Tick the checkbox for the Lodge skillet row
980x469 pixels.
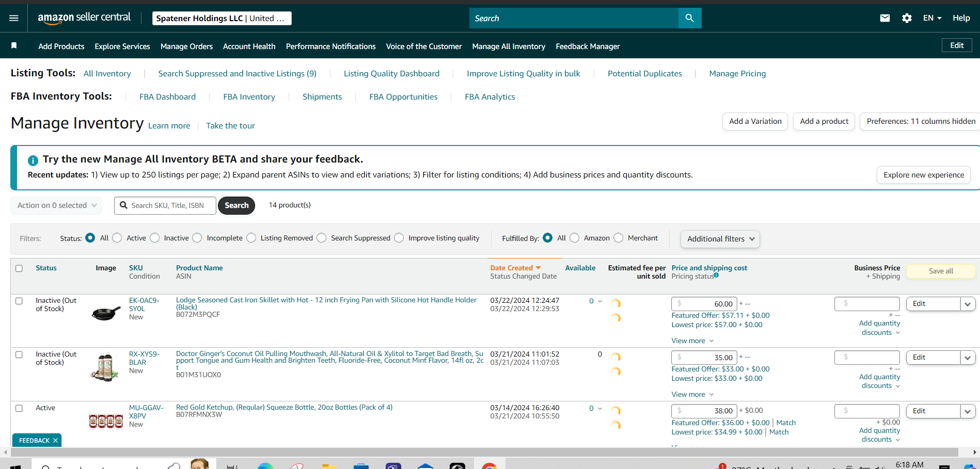[19, 301]
